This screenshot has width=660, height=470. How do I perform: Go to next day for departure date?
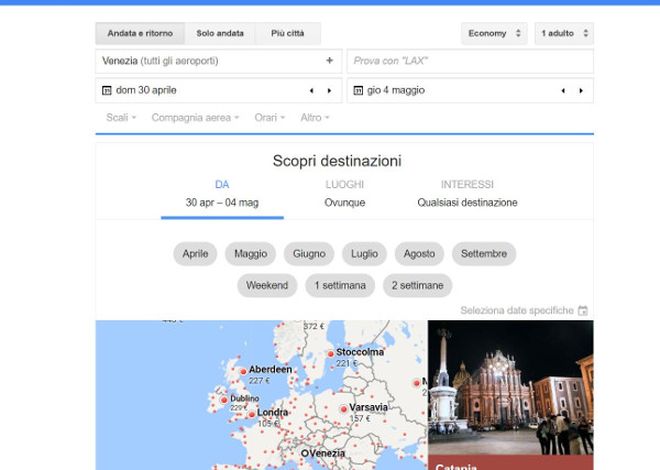329,90
